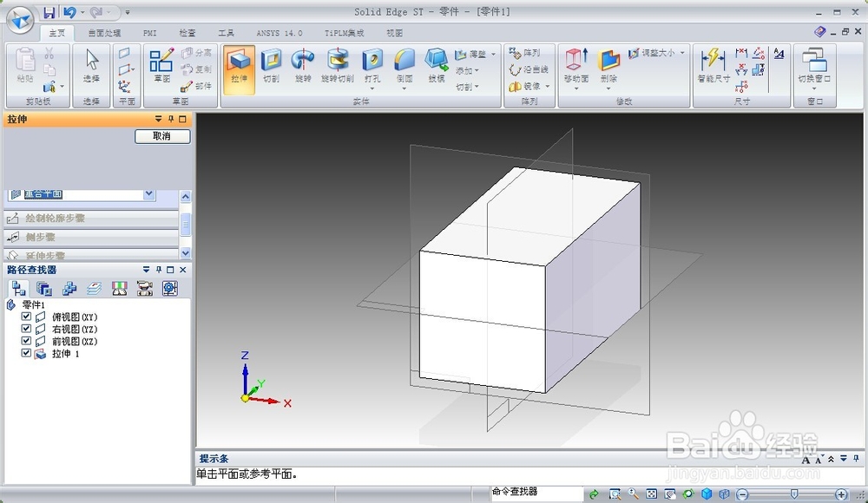868x503 pixels.
Task: Expand the 打孔 dropdown arrow
Action: coord(372,88)
